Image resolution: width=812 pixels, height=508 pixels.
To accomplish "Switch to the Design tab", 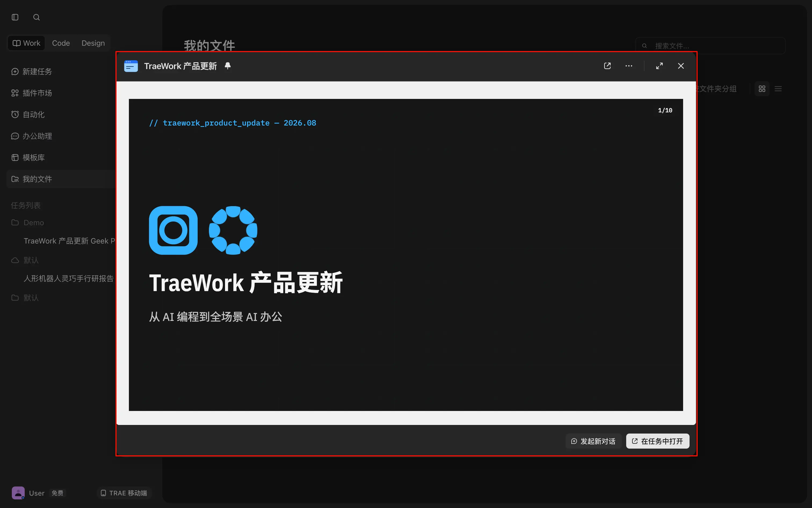I will click(x=93, y=43).
